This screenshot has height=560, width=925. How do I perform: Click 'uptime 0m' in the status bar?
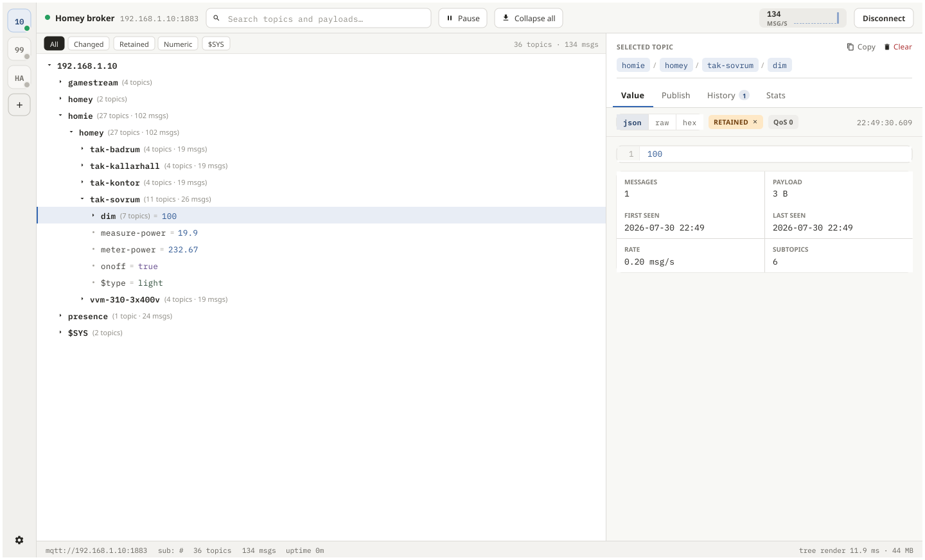point(304,550)
